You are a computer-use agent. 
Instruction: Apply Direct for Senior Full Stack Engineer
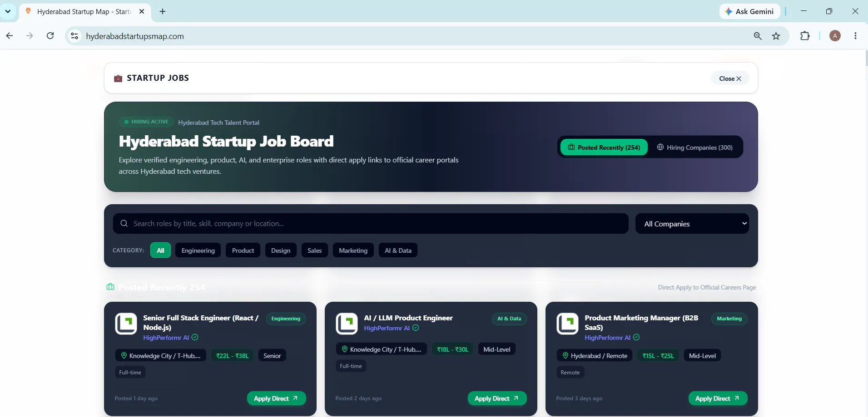pos(276,398)
